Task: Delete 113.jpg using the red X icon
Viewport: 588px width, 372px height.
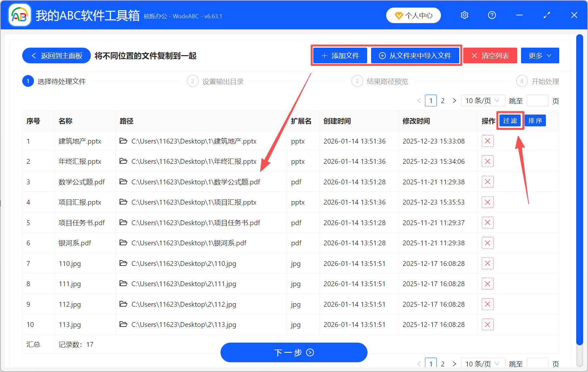Action: pyautogui.click(x=487, y=324)
